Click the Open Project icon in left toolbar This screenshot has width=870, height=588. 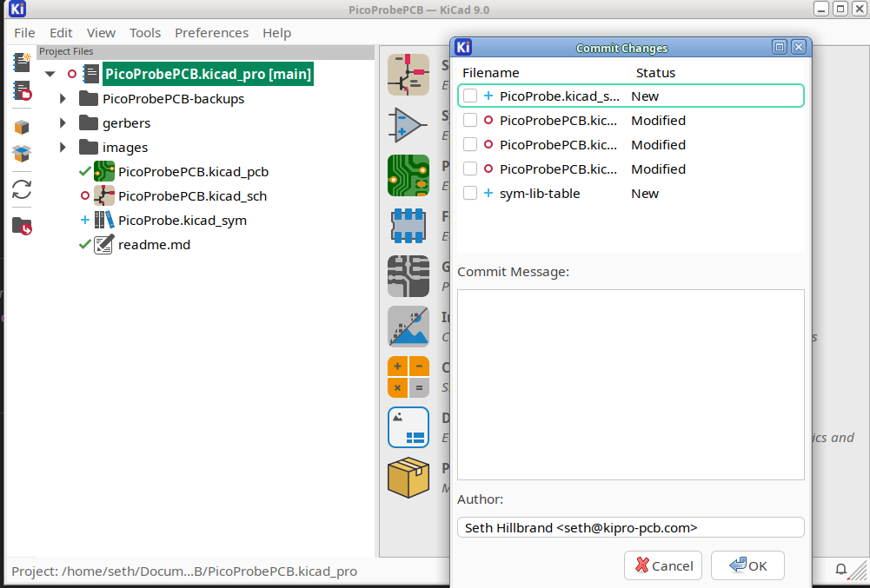(x=22, y=90)
